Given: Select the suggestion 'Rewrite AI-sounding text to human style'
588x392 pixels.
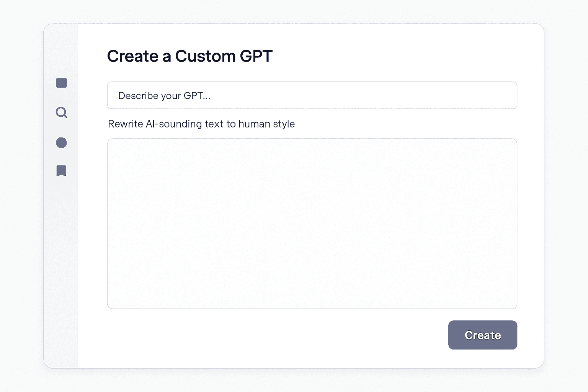Looking at the screenshot, I should pyautogui.click(x=201, y=124).
